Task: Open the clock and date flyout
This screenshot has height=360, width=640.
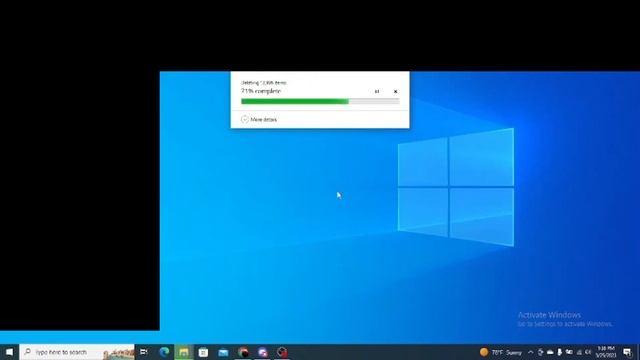Action: [606, 352]
